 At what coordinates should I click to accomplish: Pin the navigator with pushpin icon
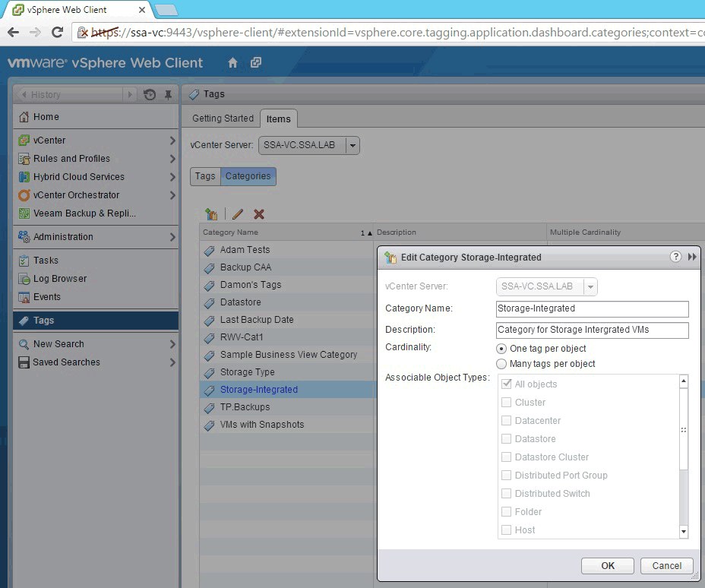click(168, 94)
